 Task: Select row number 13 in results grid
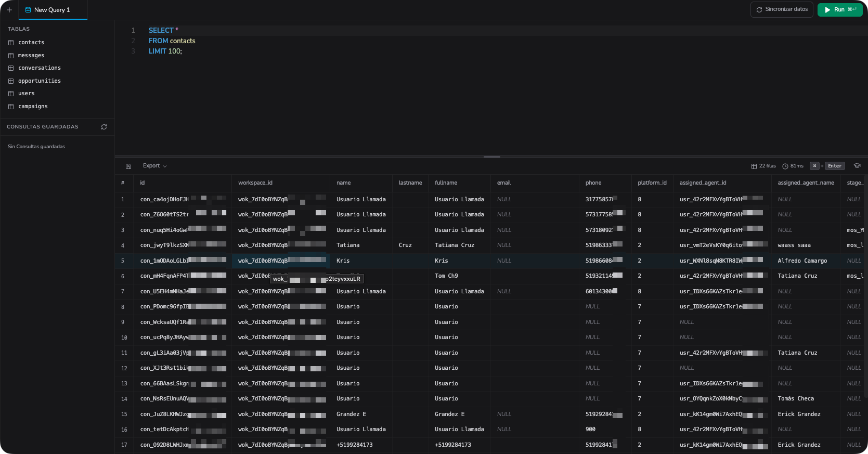124,384
